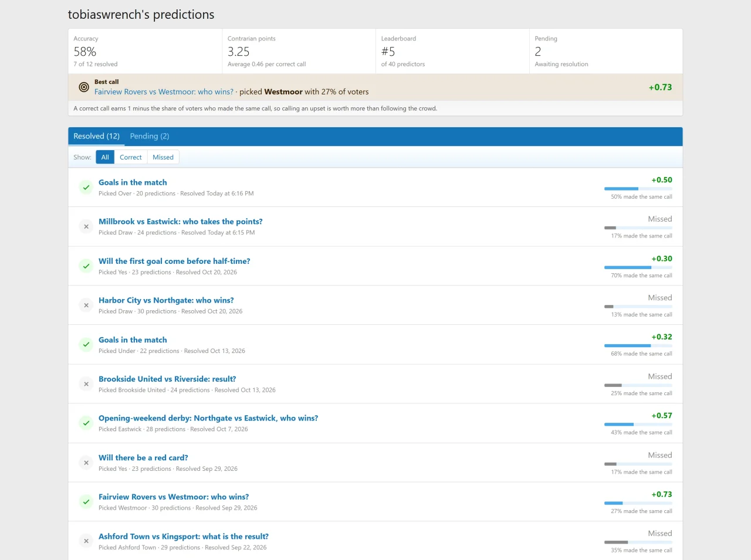
Task: Open Will there be a red card?
Action: point(143,457)
